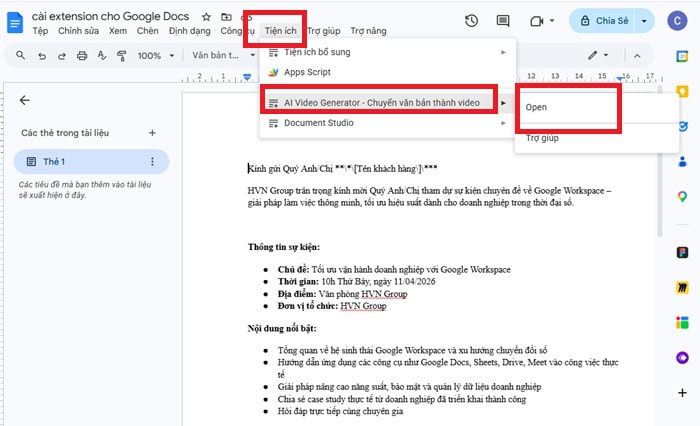Image resolution: width=700 pixels, height=426 pixels.
Task: Open the dropdown arrow beside Chia Sẻ
Action: [645, 21]
